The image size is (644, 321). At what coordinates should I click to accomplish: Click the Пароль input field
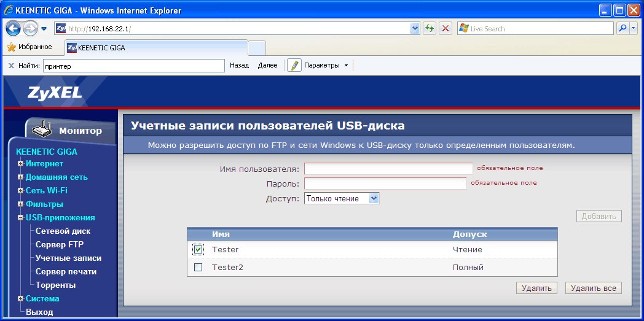(385, 184)
